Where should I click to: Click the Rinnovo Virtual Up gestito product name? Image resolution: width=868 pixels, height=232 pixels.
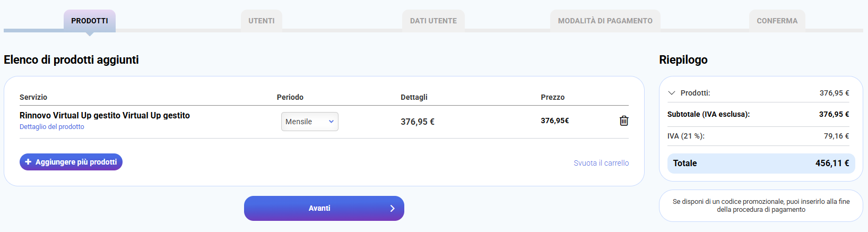pyautogui.click(x=105, y=115)
